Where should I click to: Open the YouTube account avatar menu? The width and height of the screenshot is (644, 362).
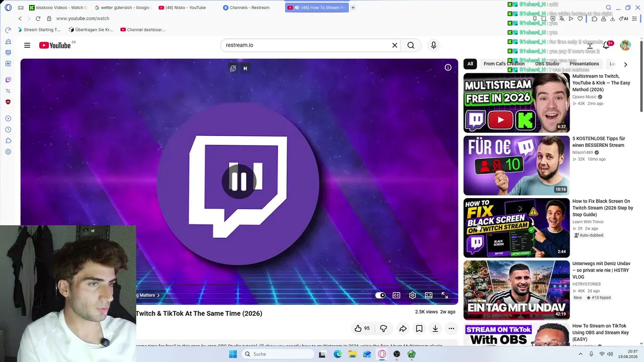625,45
